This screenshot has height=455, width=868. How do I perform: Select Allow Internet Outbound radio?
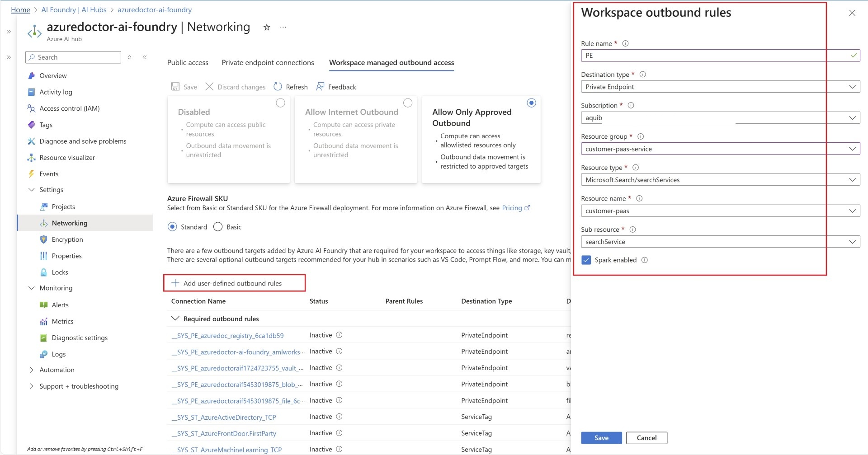click(408, 103)
